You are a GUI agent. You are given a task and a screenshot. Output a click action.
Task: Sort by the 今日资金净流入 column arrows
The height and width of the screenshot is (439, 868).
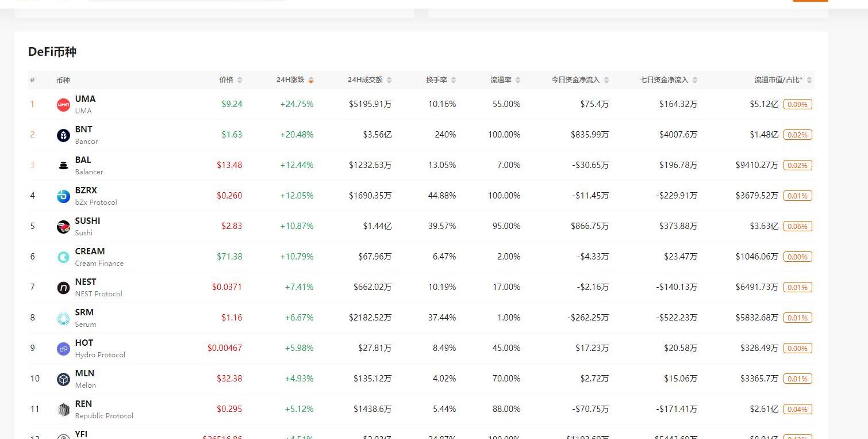[606, 80]
